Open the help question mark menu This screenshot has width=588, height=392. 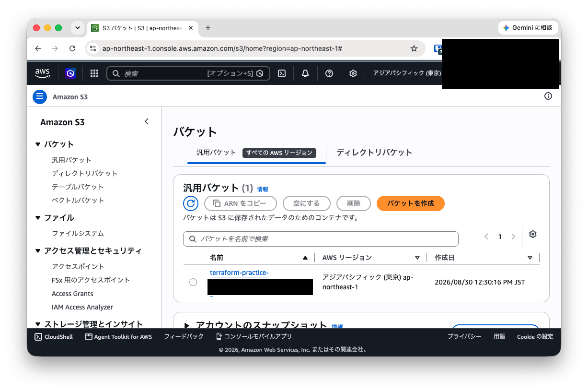click(329, 73)
